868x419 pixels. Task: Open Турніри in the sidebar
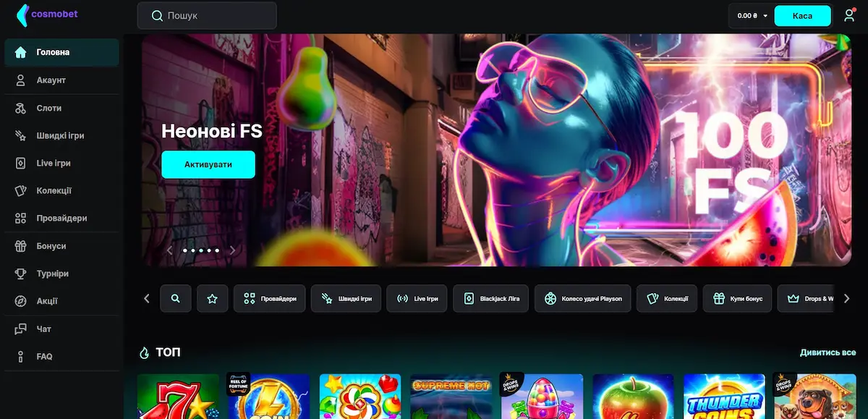point(61,274)
